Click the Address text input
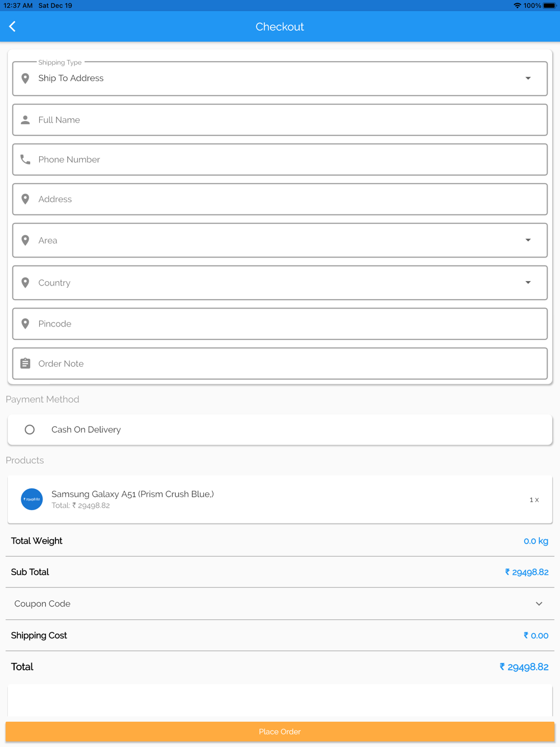 [280, 199]
